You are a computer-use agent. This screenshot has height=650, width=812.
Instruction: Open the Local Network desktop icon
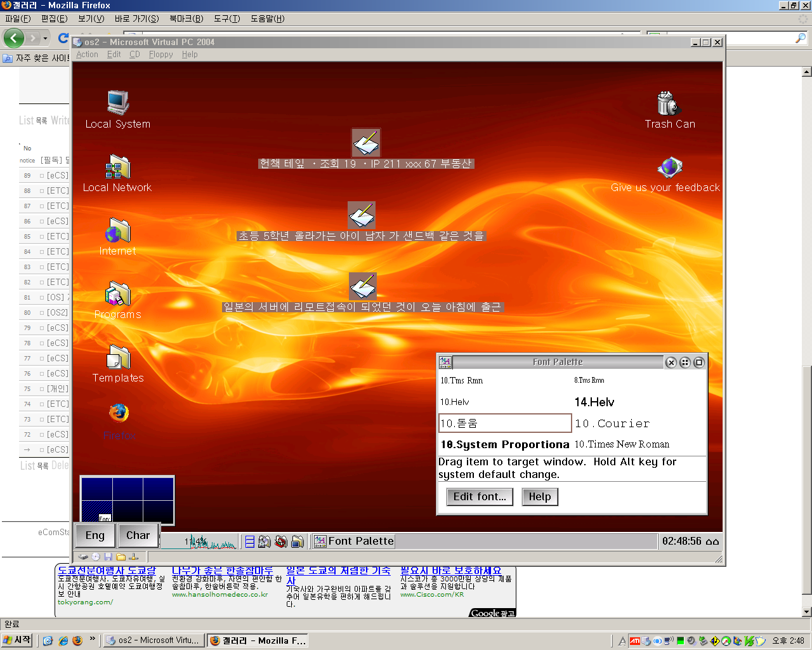[x=117, y=168]
